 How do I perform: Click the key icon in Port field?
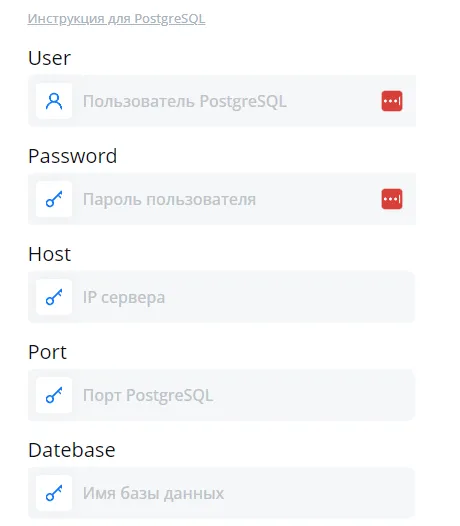54,395
